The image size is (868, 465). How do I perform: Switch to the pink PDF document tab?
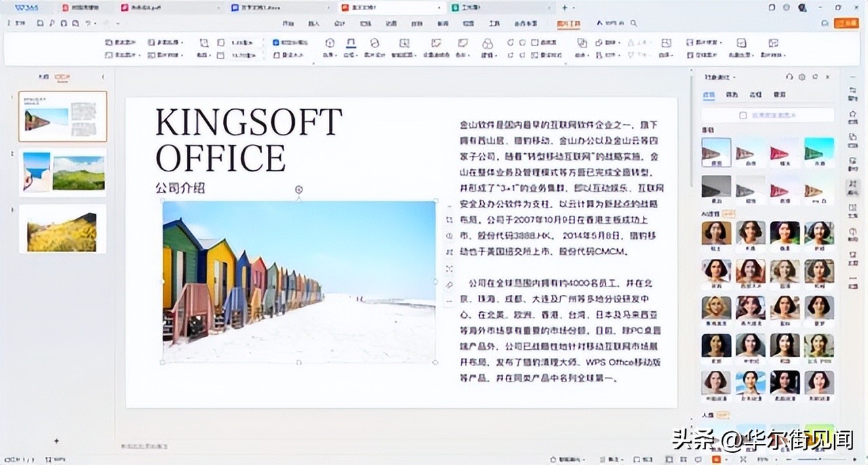[x=168, y=7]
